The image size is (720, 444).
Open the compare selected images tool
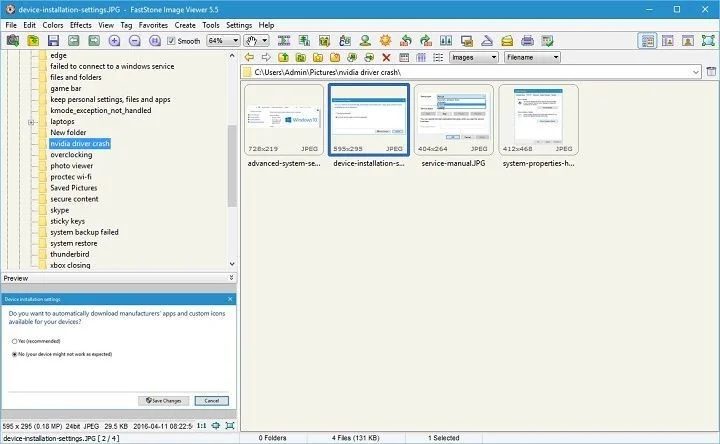click(x=446, y=41)
